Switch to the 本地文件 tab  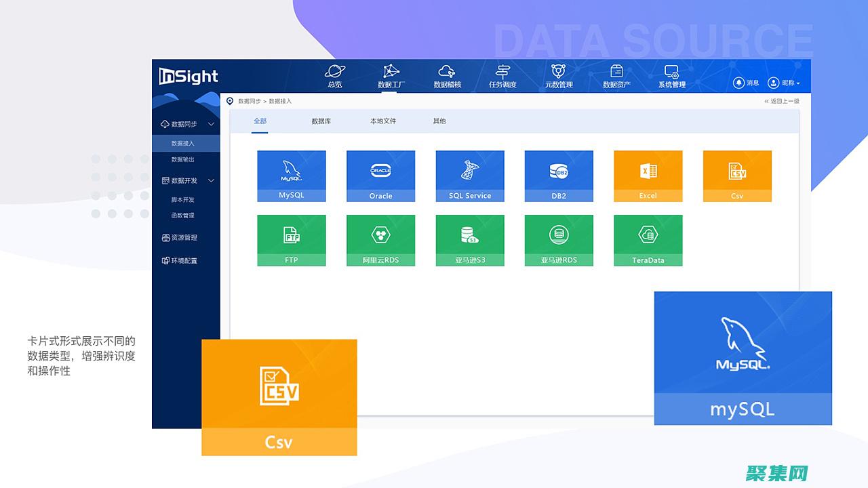coord(383,121)
